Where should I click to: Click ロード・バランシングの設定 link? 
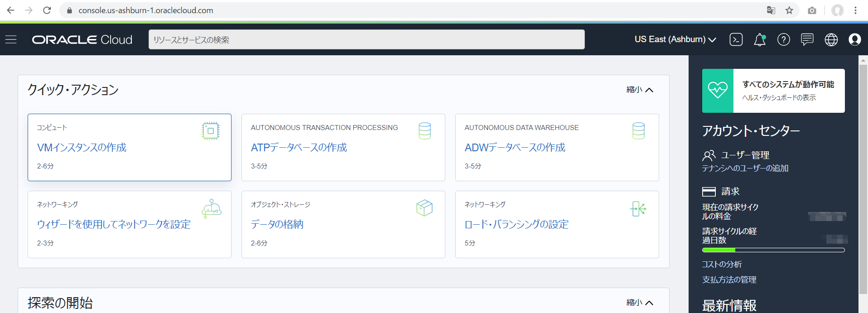tap(516, 225)
